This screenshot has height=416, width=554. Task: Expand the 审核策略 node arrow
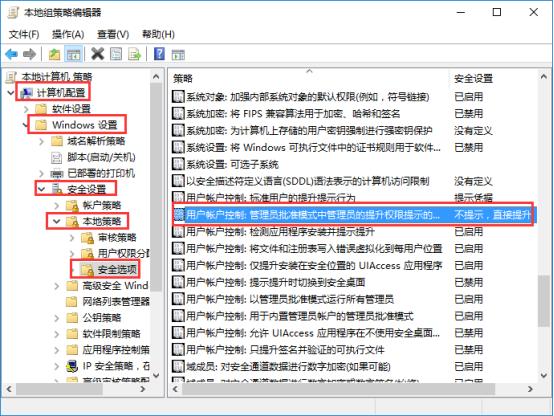point(72,238)
